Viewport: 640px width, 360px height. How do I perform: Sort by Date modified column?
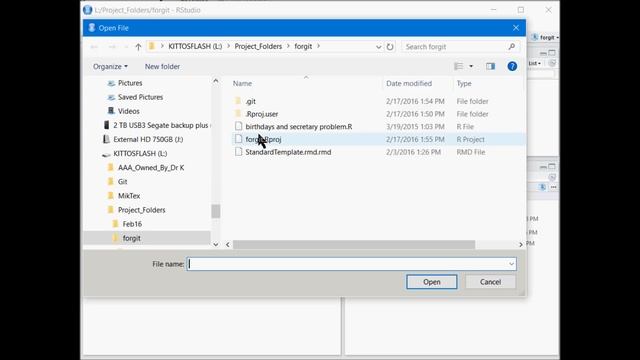point(409,83)
